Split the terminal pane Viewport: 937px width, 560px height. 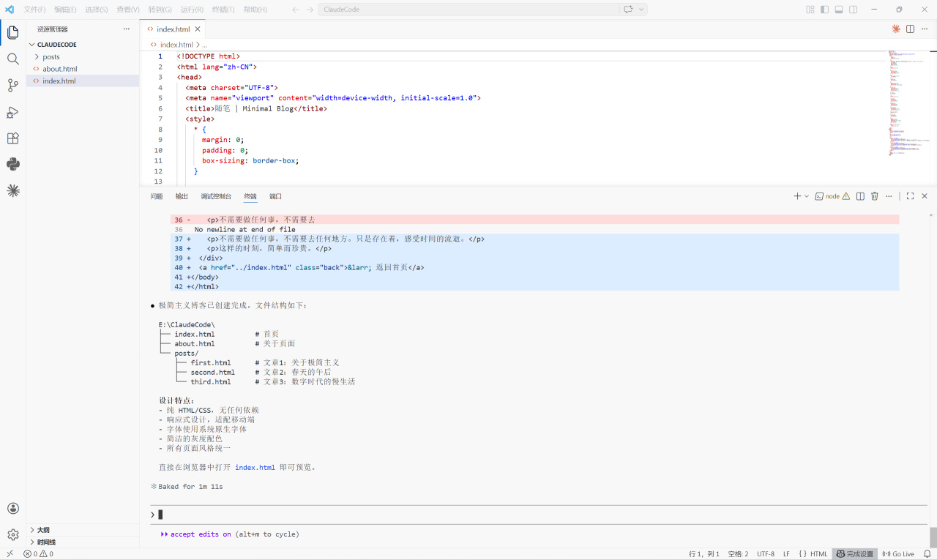[861, 196]
